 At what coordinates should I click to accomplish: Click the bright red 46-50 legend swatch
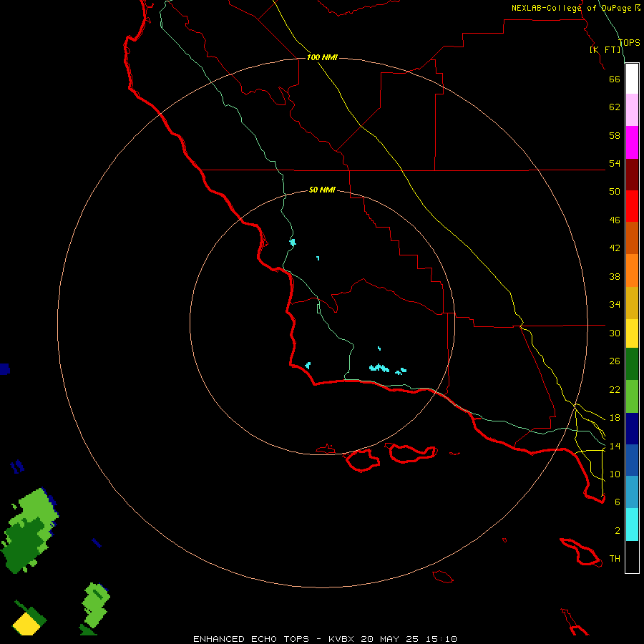point(632,206)
